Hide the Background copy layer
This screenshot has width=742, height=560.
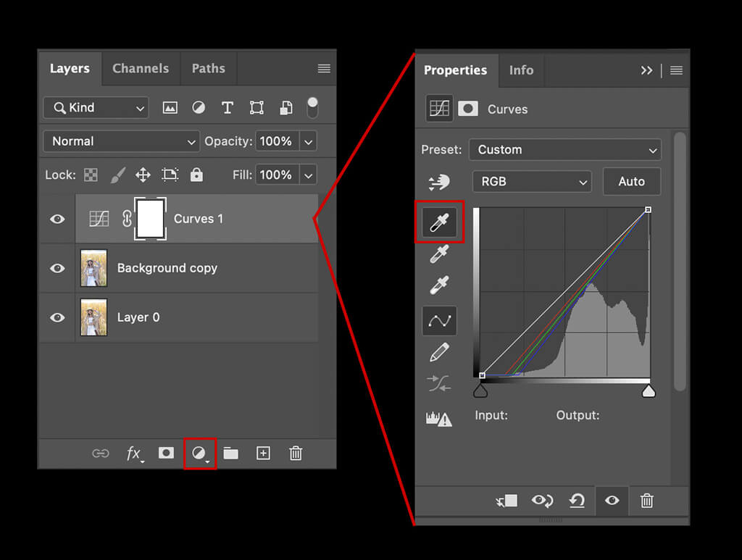pyautogui.click(x=57, y=268)
